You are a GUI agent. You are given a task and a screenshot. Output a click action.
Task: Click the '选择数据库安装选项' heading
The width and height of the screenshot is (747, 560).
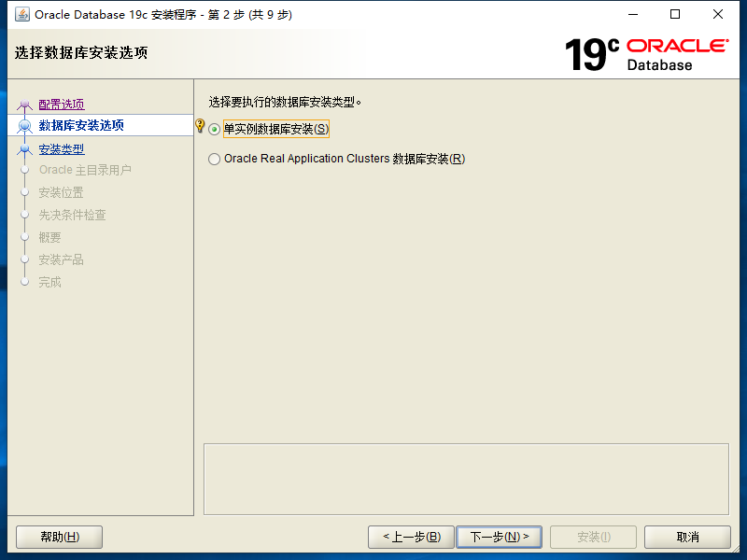point(81,52)
